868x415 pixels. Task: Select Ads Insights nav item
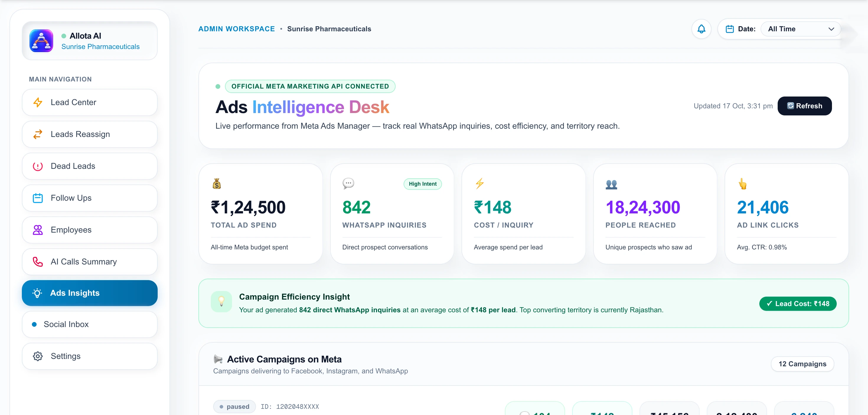(90, 293)
